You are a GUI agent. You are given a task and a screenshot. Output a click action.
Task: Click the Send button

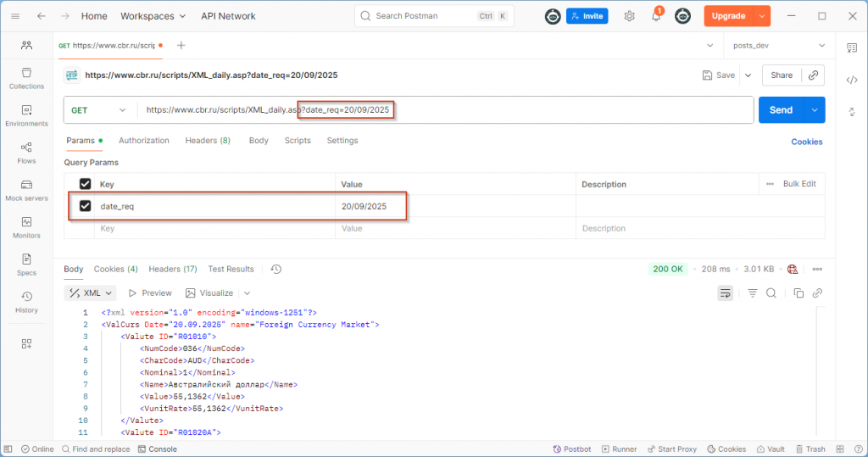(781, 110)
